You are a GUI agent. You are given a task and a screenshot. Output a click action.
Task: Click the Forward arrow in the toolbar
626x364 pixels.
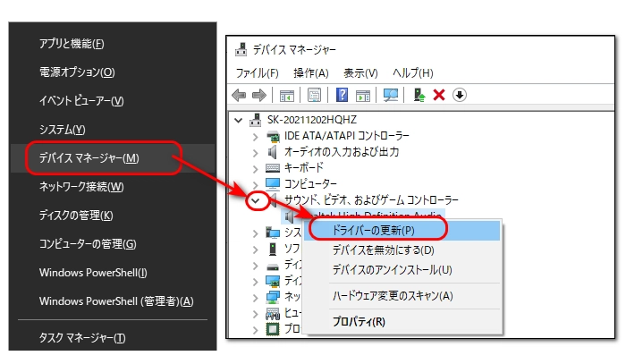[x=259, y=96]
